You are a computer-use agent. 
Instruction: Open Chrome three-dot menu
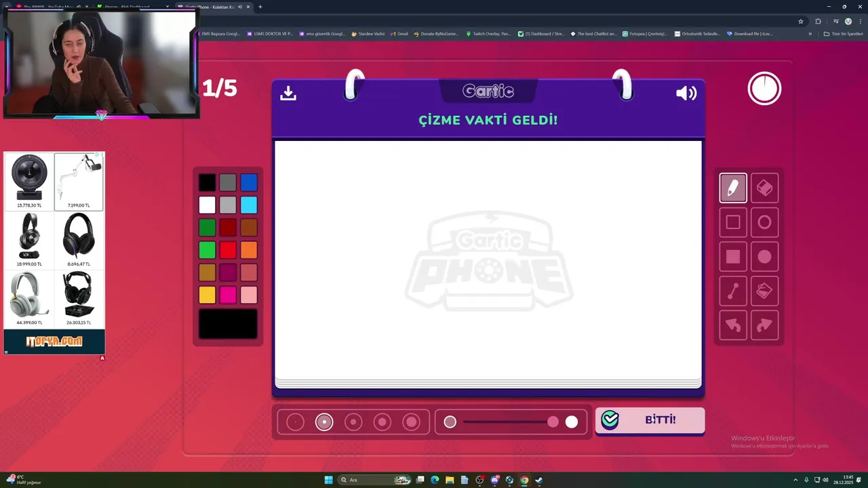click(x=861, y=21)
